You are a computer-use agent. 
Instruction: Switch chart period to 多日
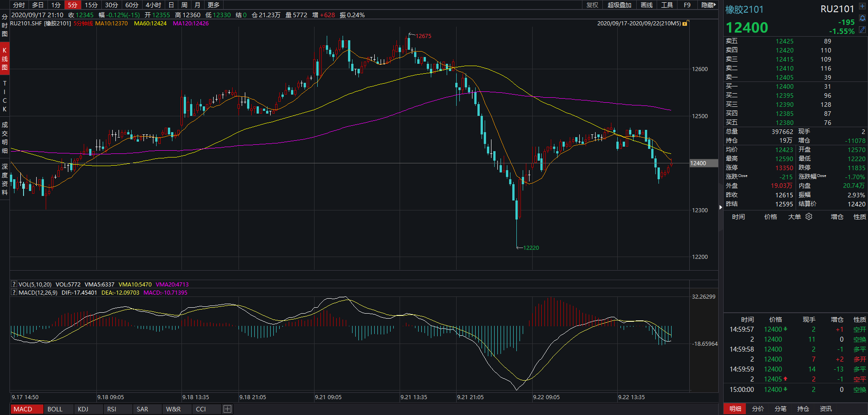pos(38,5)
